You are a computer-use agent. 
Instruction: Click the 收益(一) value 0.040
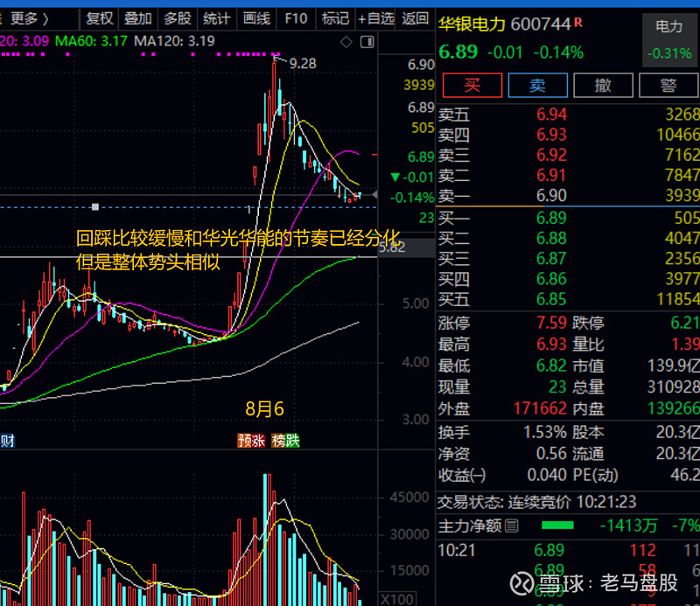point(547,475)
